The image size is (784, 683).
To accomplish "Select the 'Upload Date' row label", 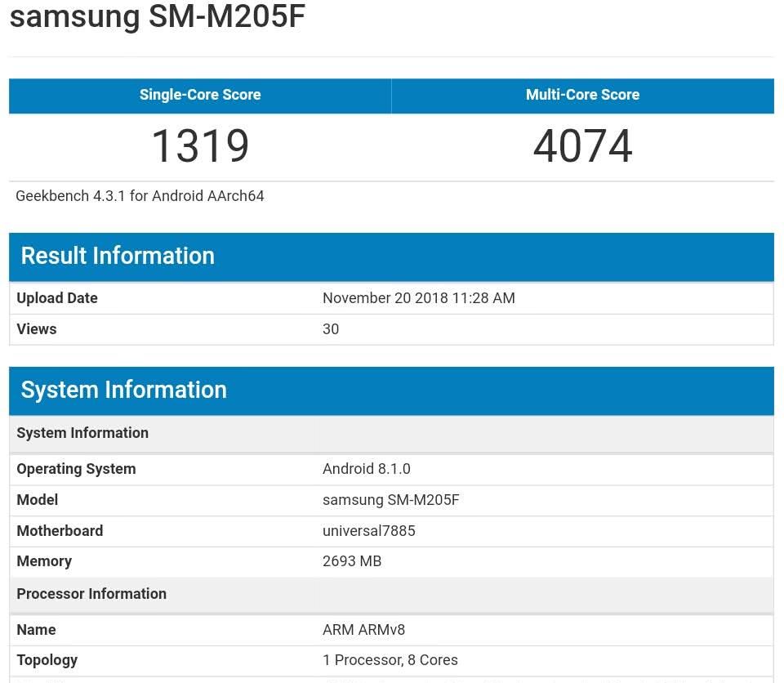I will pos(57,298).
